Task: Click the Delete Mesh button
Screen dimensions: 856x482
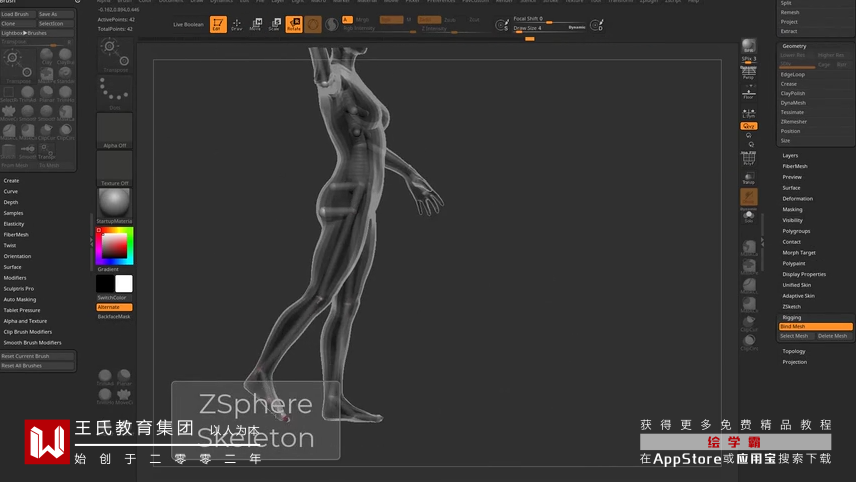Action: [x=833, y=336]
